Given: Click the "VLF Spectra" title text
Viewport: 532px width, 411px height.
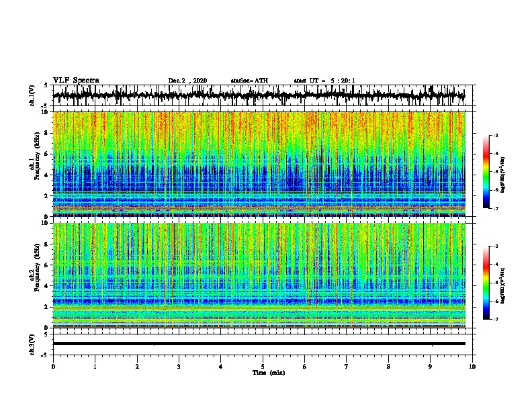Looking at the screenshot, I should 76,81.
